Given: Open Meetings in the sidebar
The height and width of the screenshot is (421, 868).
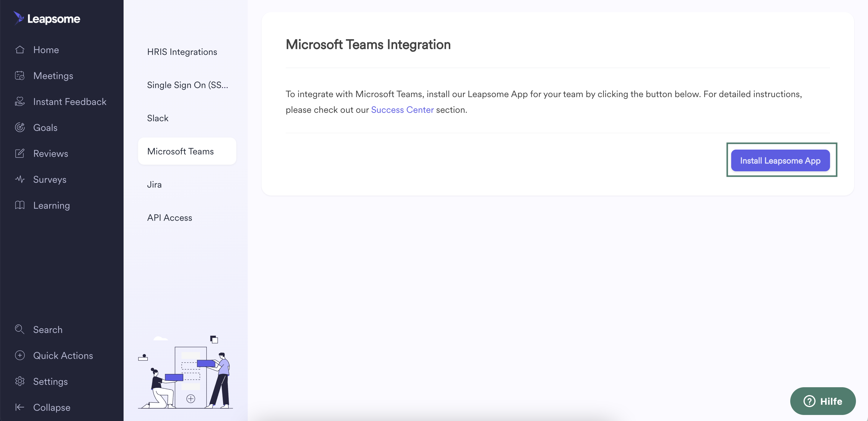Looking at the screenshot, I should point(53,75).
